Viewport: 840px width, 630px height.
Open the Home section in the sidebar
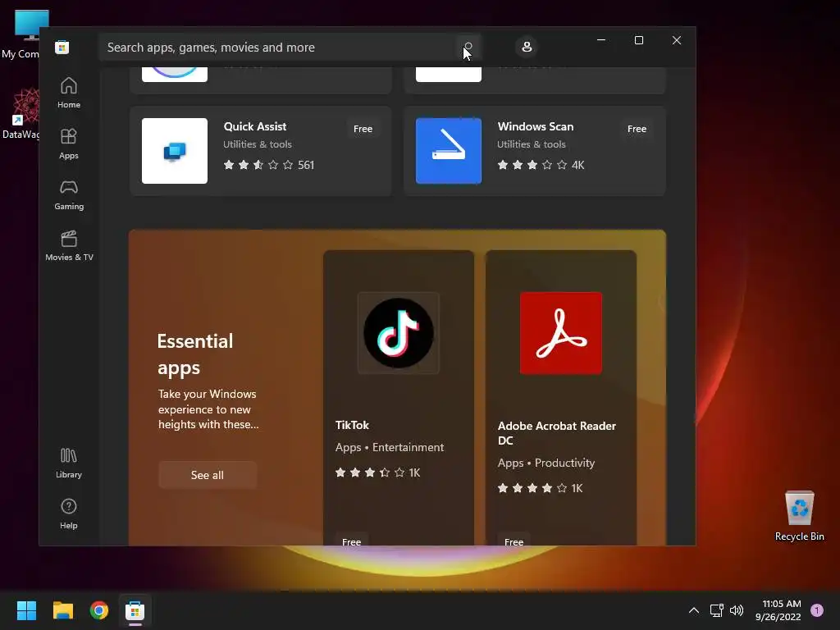click(69, 93)
